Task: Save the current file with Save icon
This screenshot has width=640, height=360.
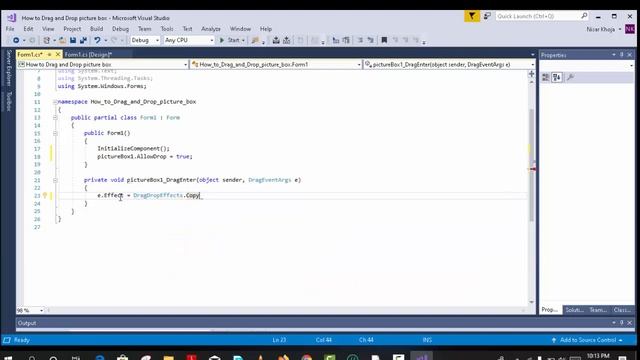Action: coord(73,40)
